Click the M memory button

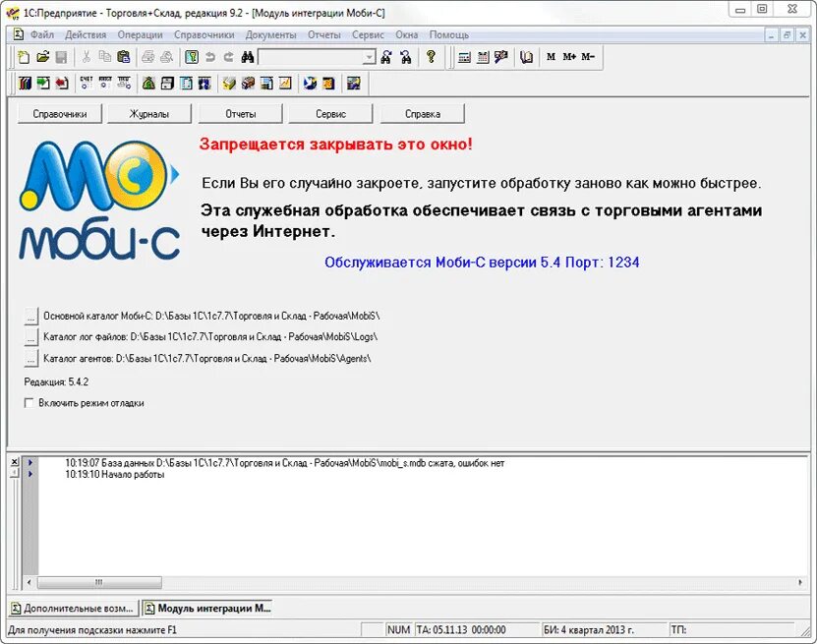(551, 57)
